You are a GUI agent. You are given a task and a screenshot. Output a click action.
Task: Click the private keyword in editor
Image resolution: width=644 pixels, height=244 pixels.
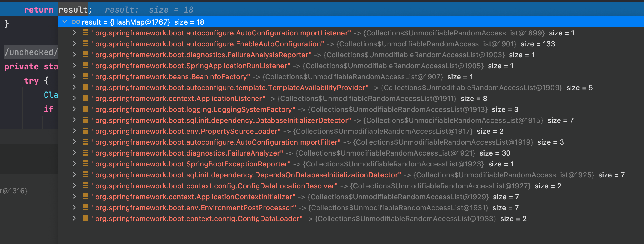22,66
